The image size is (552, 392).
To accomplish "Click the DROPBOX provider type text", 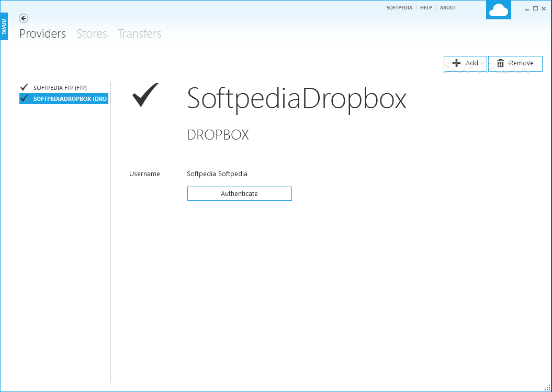I will click(x=218, y=135).
